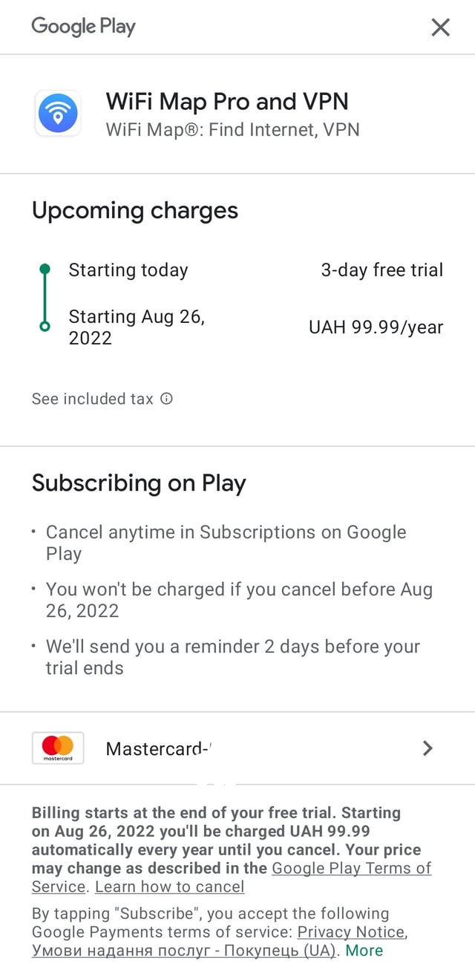
Task: Tap the Google Play logo
Action: [x=83, y=27]
